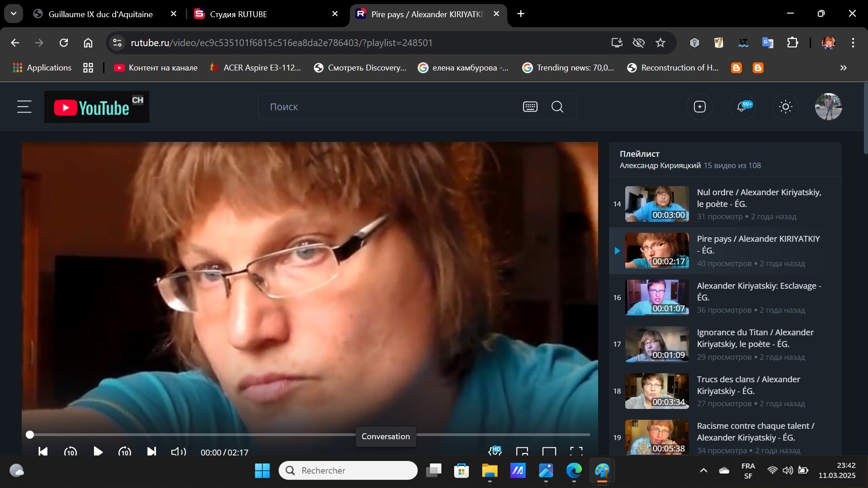Viewport: 868px width, 488px height.
Task: Click the video progress bar scrubber
Action: tap(30, 435)
